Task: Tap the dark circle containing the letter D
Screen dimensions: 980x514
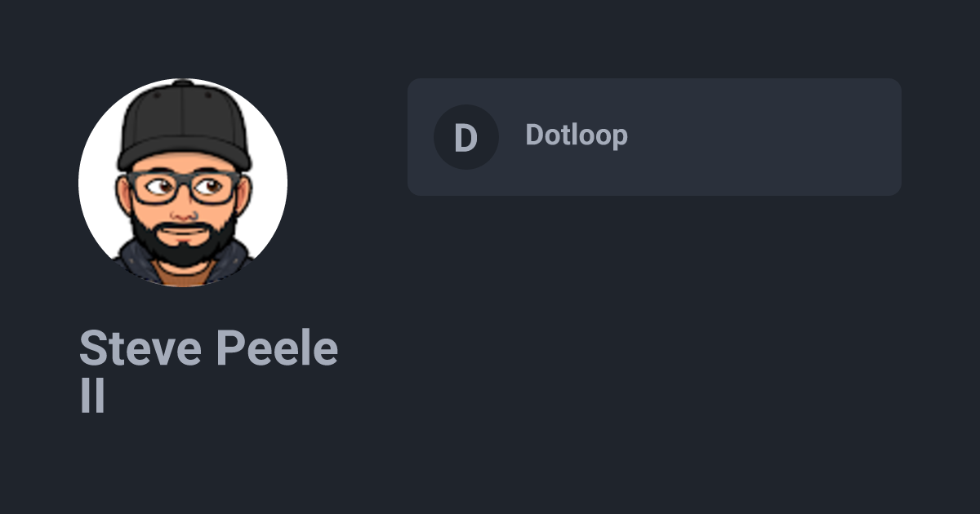Action: (466, 137)
